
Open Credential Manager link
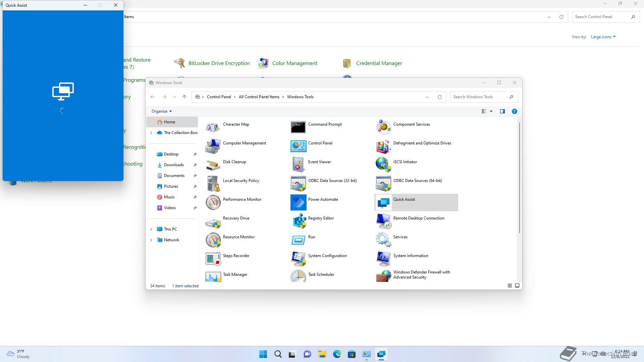(379, 63)
